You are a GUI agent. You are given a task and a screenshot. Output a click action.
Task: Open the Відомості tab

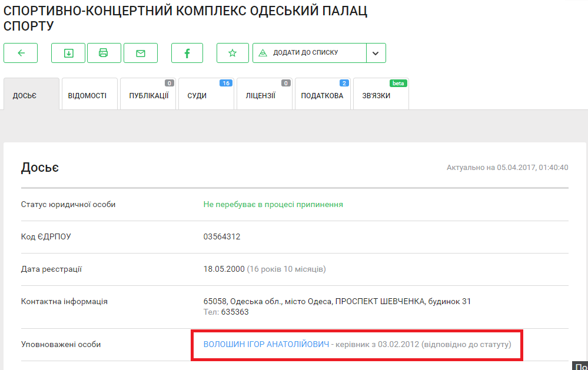pyautogui.click(x=89, y=95)
